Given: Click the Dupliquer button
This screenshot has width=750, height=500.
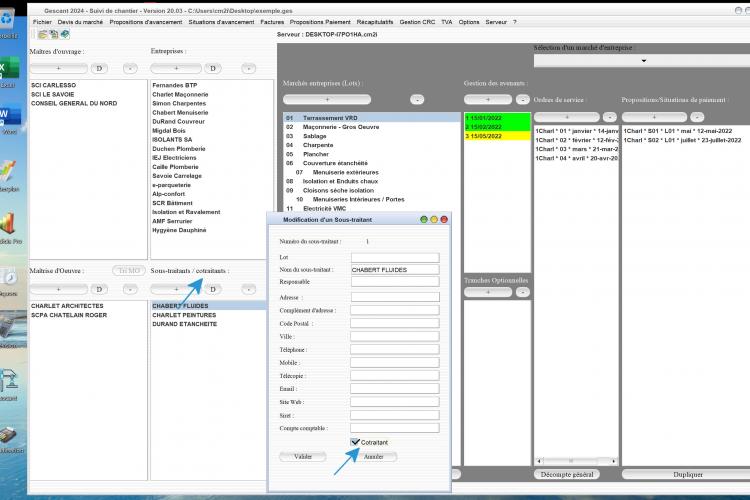Looking at the screenshot, I should pyautogui.click(x=688, y=474).
